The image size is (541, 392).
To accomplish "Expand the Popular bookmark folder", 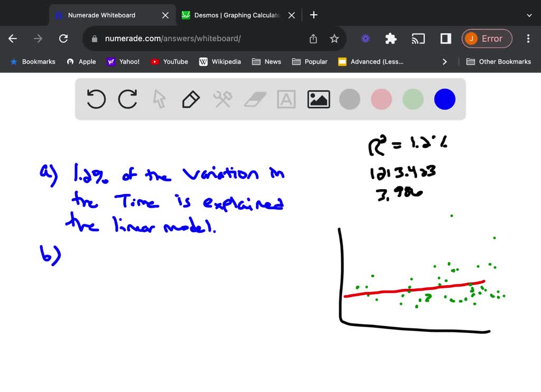I will 310,62.
